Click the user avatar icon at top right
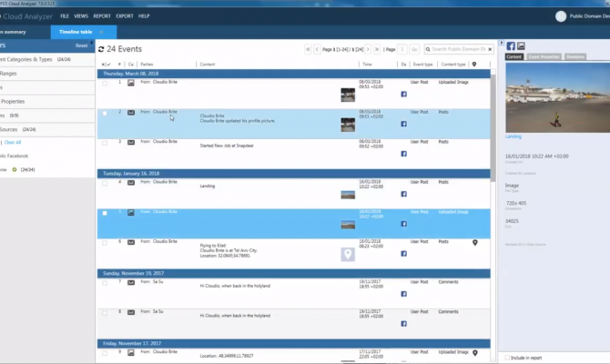Screen dimensions: 610x364 pos(561,16)
